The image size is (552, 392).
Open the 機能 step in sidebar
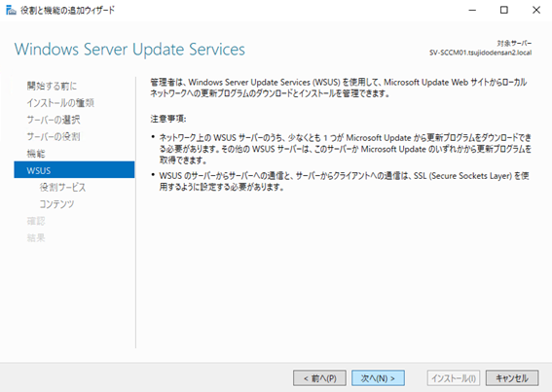click(x=36, y=153)
